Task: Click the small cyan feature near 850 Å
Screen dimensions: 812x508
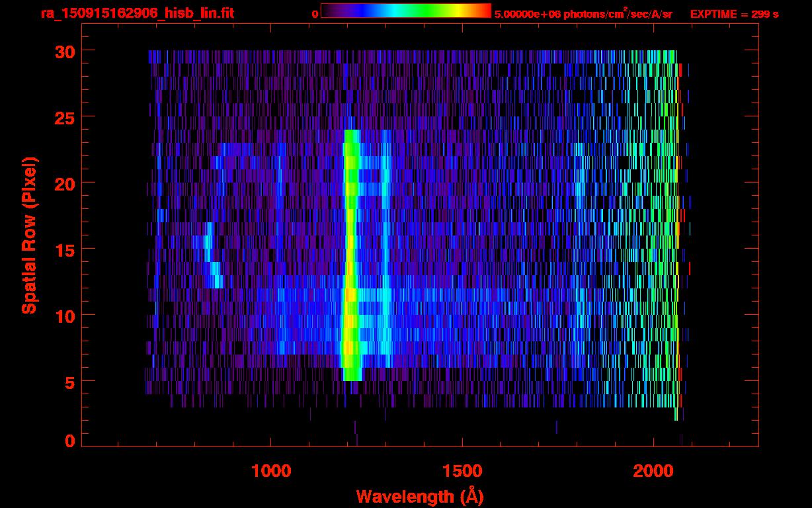Action: [212, 255]
